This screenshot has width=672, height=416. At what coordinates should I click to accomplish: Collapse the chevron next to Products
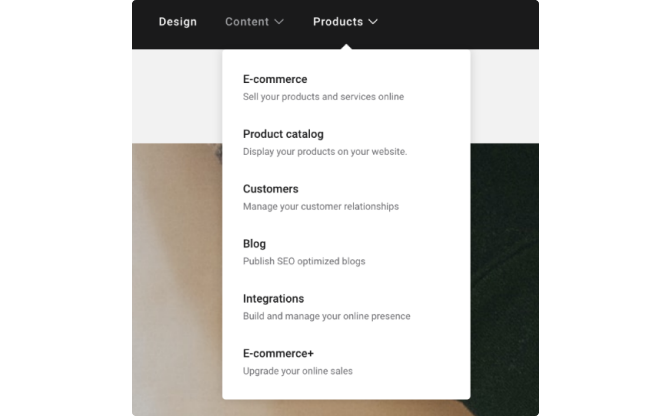373,22
